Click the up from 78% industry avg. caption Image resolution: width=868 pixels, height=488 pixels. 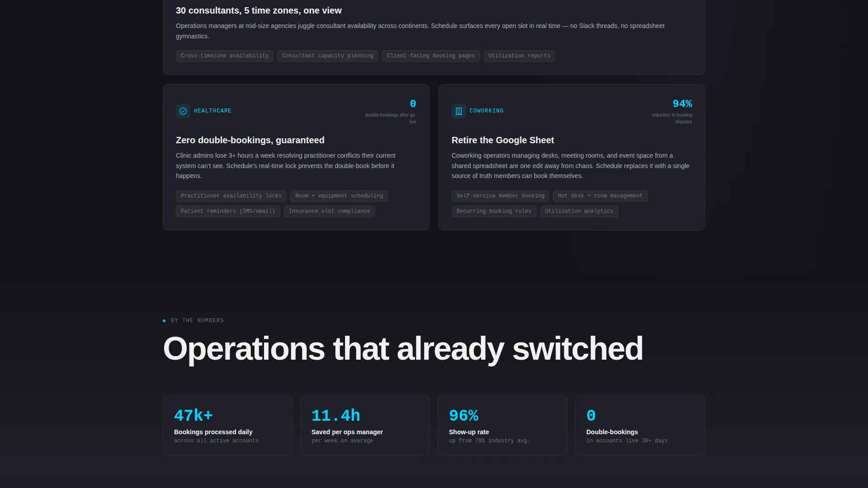pos(489,441)
